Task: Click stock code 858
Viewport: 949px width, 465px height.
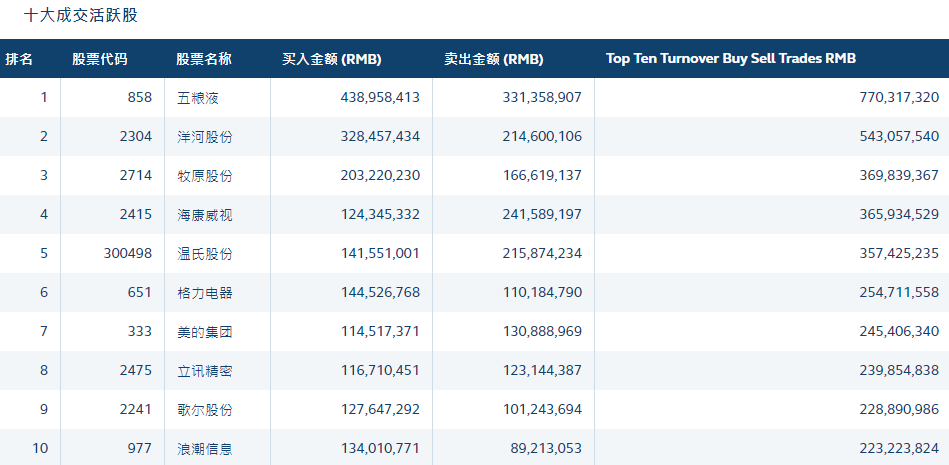Action: pyautogui.click(x=140, y=97)
